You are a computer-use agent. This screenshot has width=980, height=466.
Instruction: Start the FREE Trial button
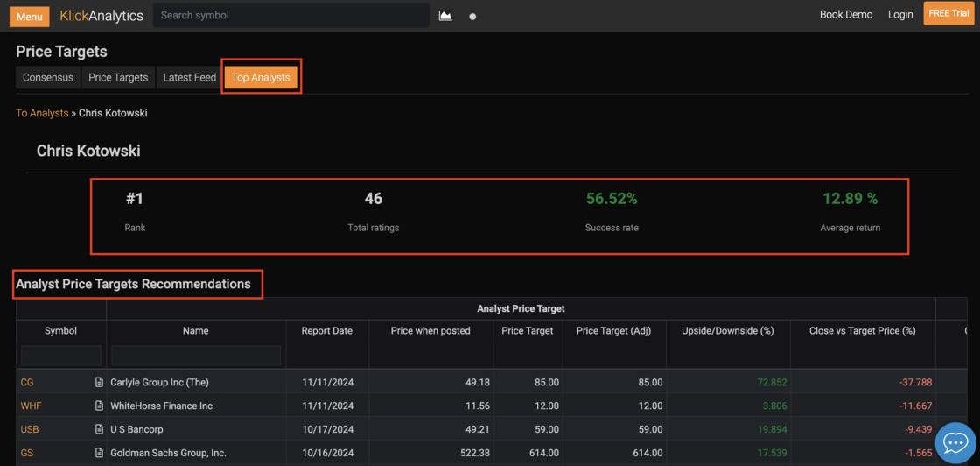coord(948,14)
